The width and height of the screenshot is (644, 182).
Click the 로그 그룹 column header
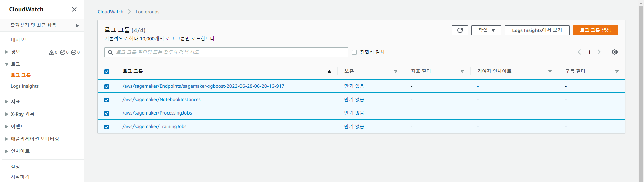click(133, 71)
